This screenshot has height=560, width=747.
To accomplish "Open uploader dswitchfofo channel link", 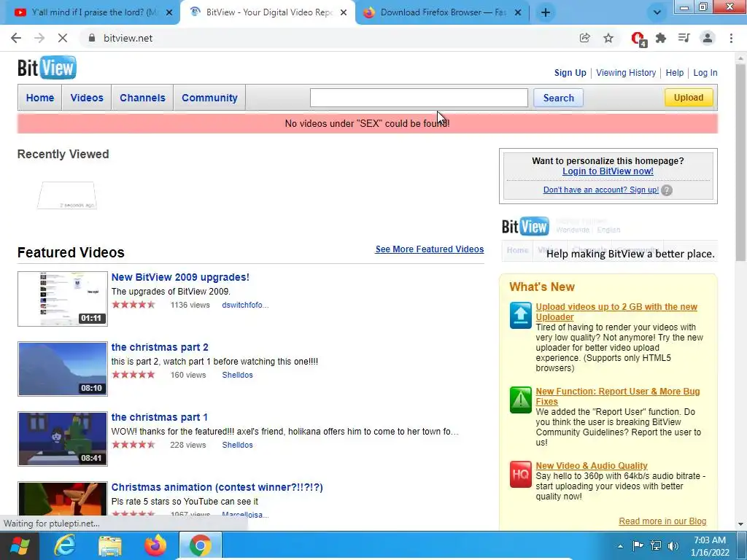I will (x=245, y=305).
